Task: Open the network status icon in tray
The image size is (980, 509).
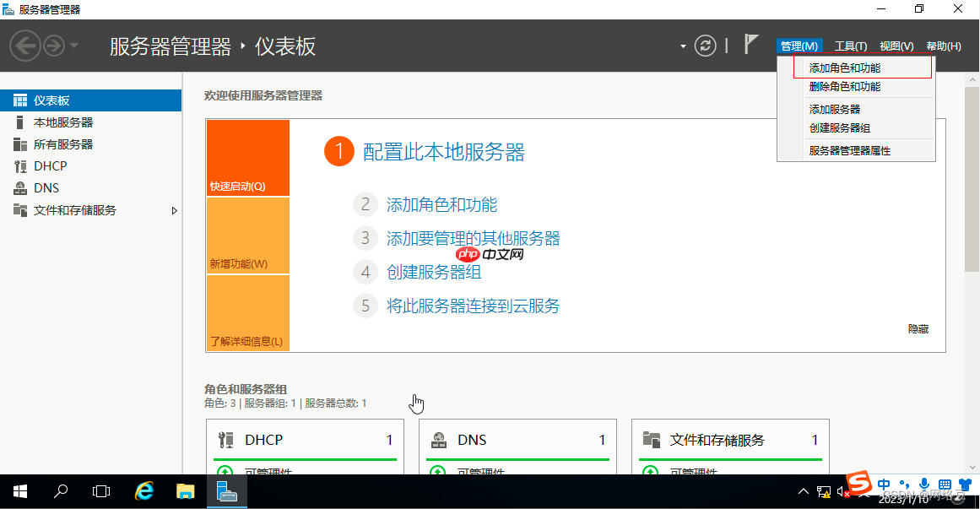Action: 822,490
